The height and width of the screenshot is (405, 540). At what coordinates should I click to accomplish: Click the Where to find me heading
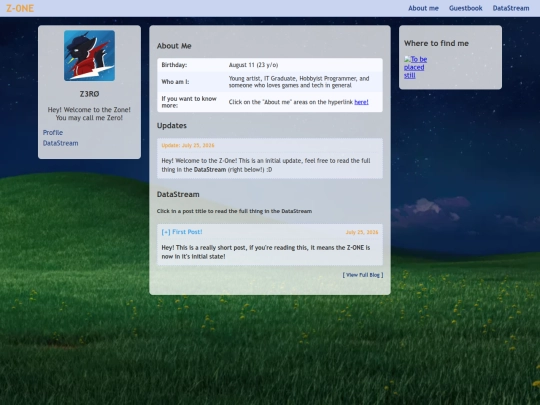436,43
